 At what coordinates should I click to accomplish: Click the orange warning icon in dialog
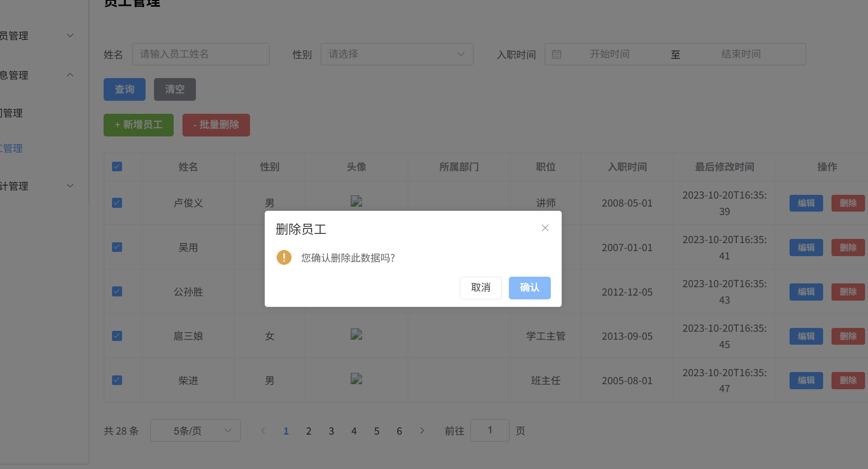[x=284, y=257]
